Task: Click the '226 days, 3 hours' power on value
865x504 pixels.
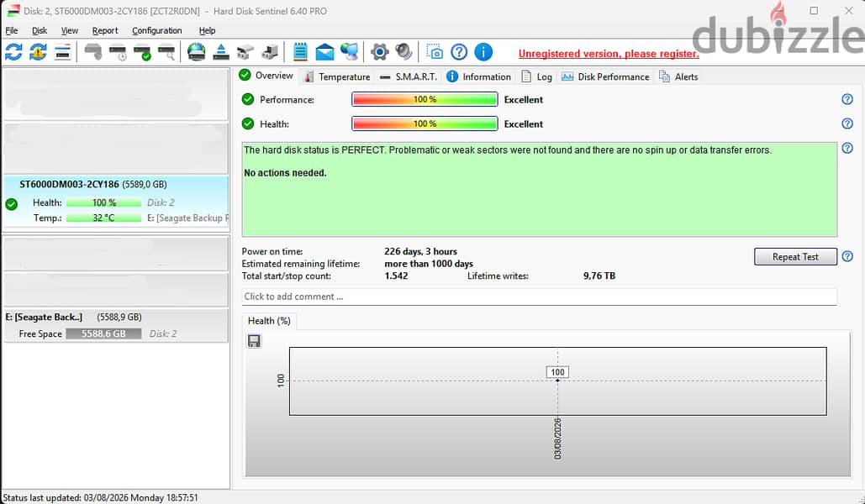Action: click(x=420, y=251)
